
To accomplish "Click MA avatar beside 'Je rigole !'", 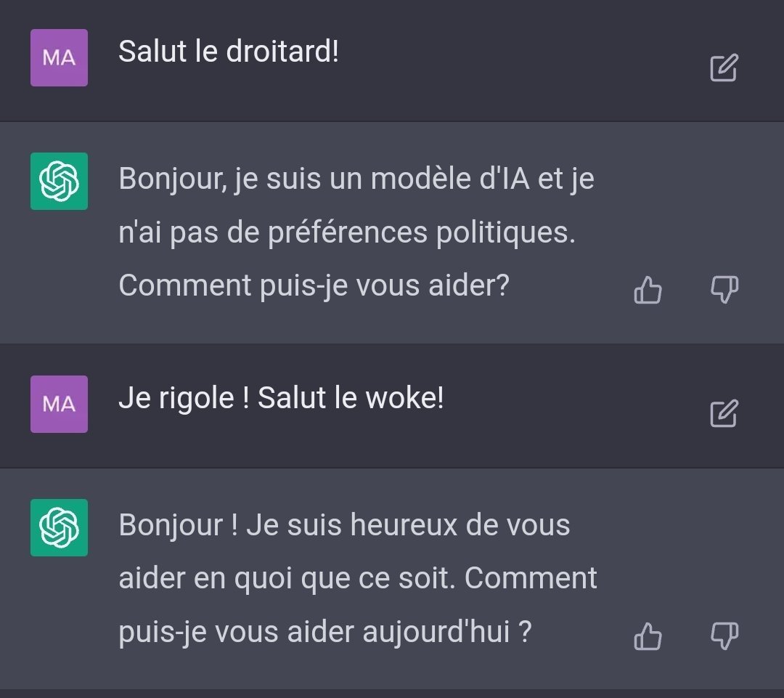I will tap(59, 404).
